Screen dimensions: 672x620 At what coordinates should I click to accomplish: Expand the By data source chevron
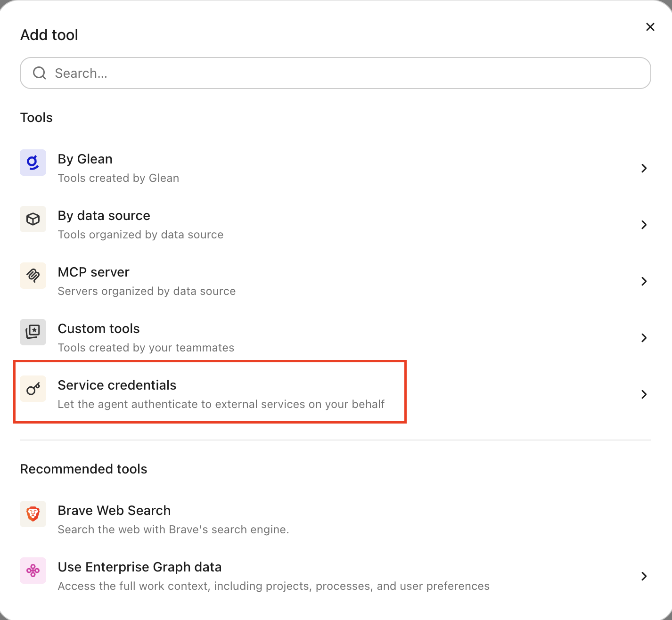pos(644,225)
